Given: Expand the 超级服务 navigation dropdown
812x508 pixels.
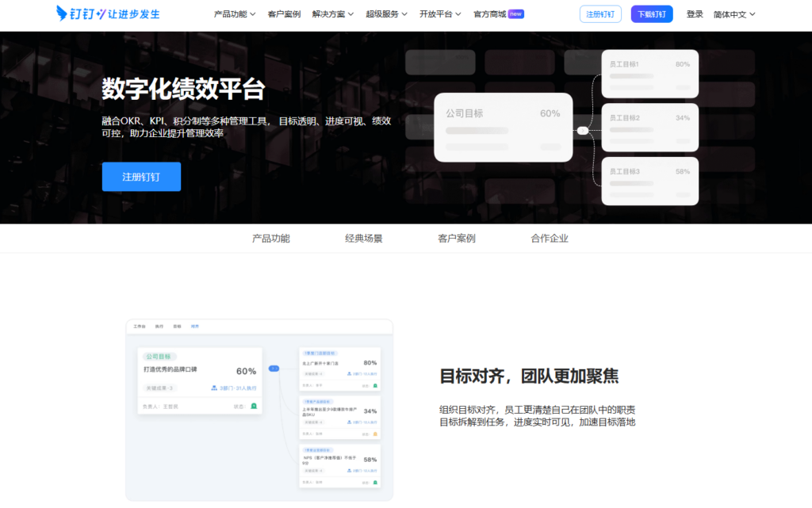Looking at the screenshot, I should 385,13.
